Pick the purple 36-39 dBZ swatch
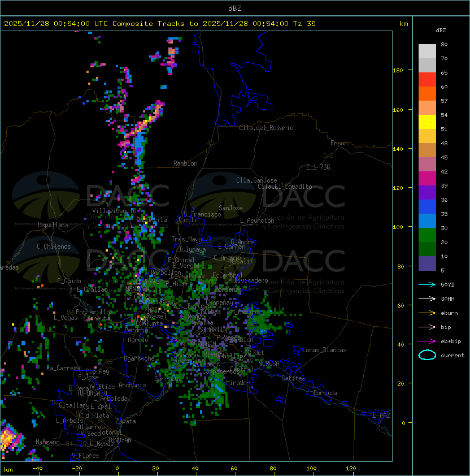 pyautogui.click(x=427, y=192)
